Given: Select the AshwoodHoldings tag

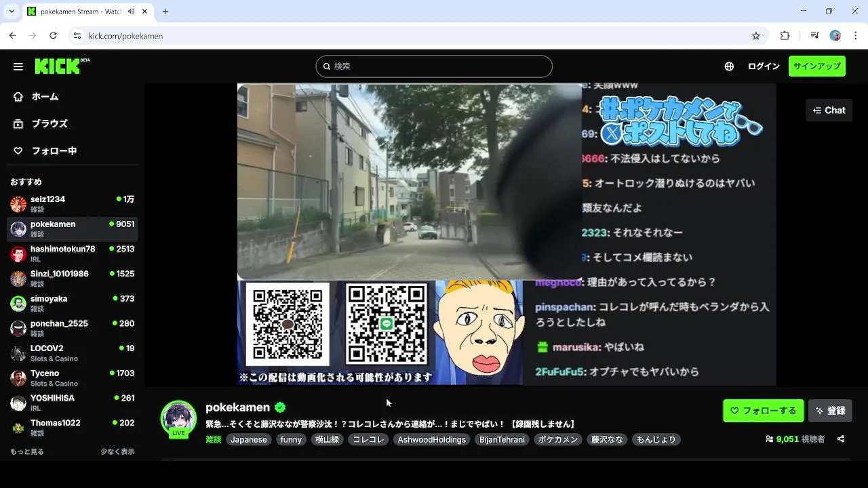Looking at the screenshot, I should click(432, 440).
